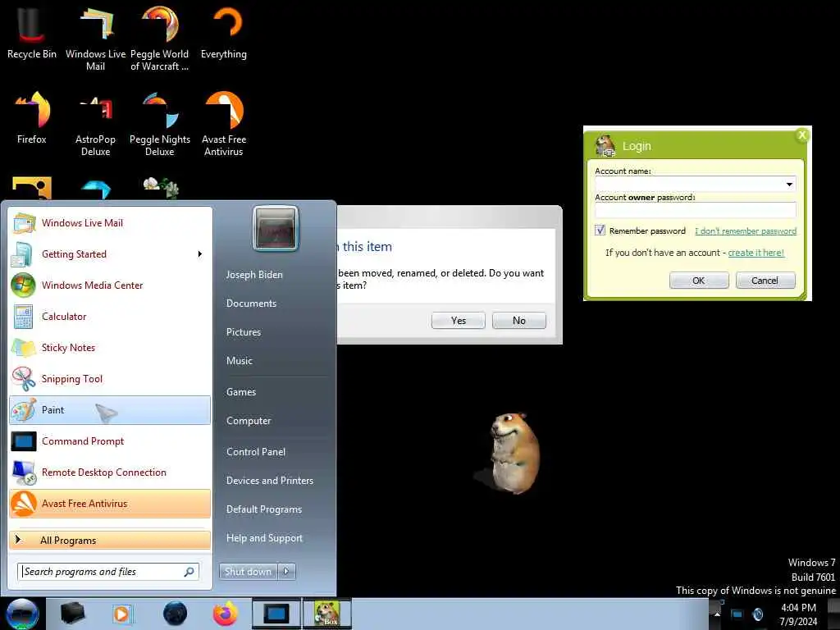Open Calculator from Start menu
Image resolution: width=840 pixels, height=630 pixels.
pyautogui.click(x=110, y=317)
